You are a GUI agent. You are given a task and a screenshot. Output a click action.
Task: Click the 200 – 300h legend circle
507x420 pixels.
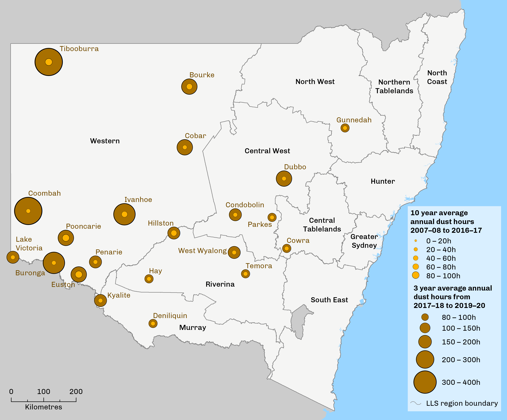tap(425, 359)
